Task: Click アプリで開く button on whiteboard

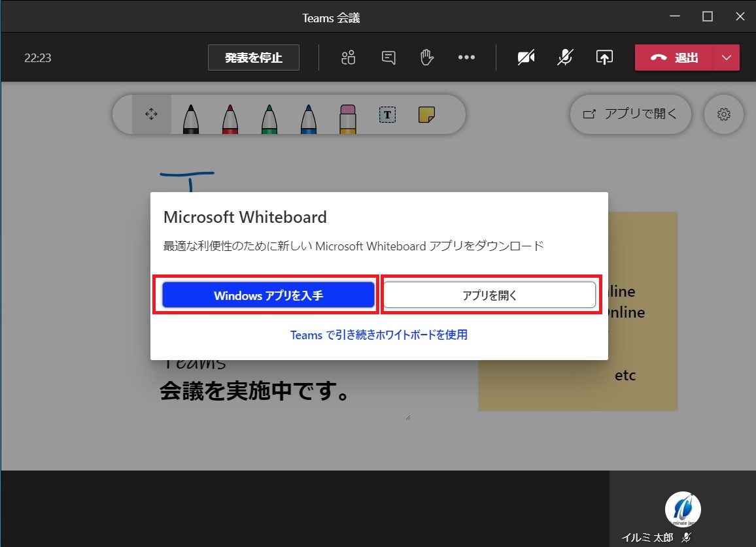Action: pos(630,114)
